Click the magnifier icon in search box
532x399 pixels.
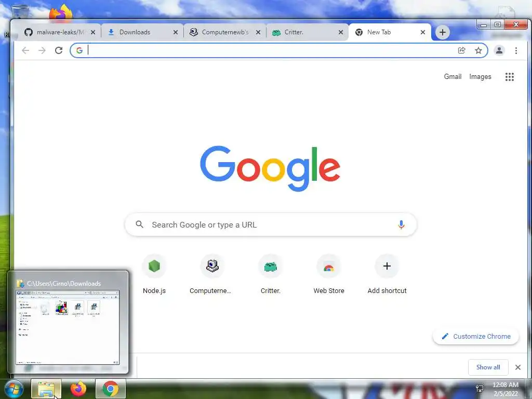coord(139,224)
